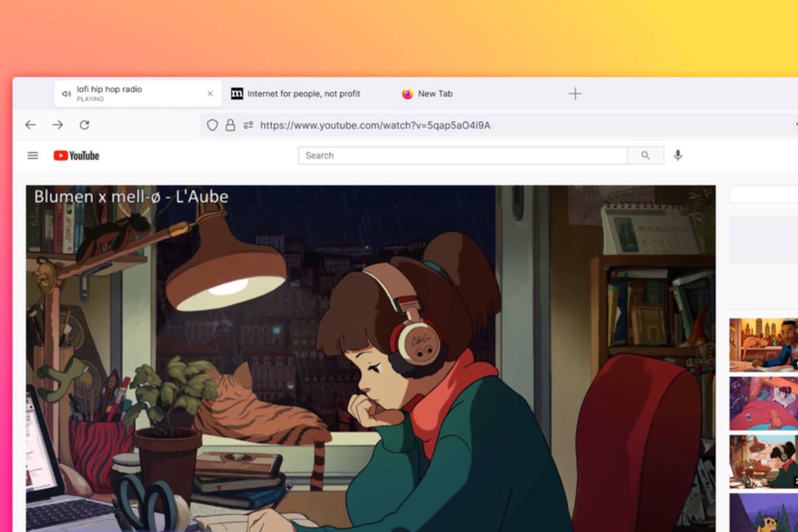
Task: Switch to Internet for people, not profit tab
Action: pyautogui.click(x=296, y=94)
